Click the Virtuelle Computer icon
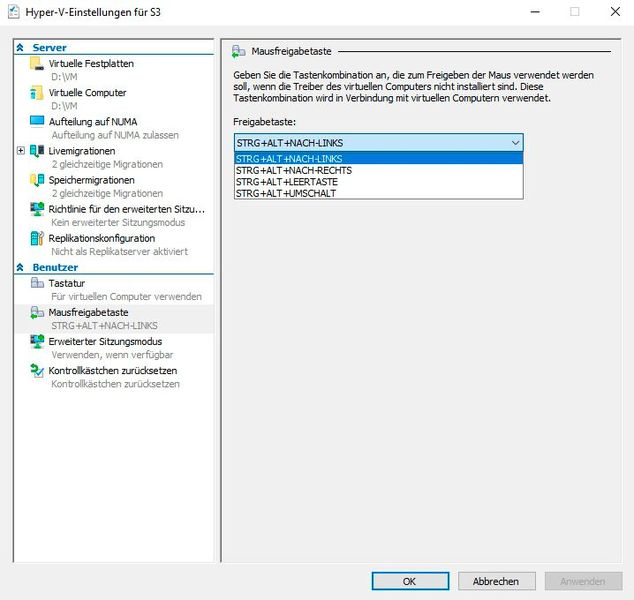Screen dimensions: 634x600 [37, 93]
